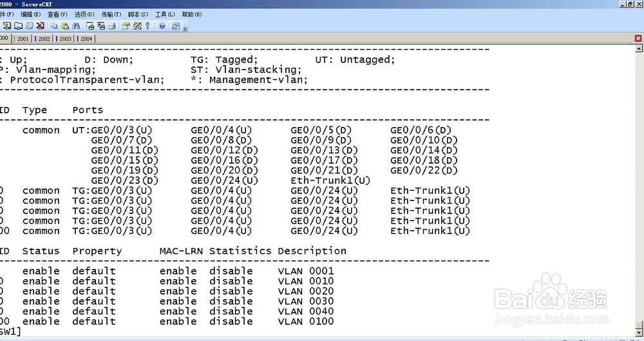Open Help via blue question mark icon
Image resolution: width=644 pixels, height=341 pixels.
pos(162,26)
